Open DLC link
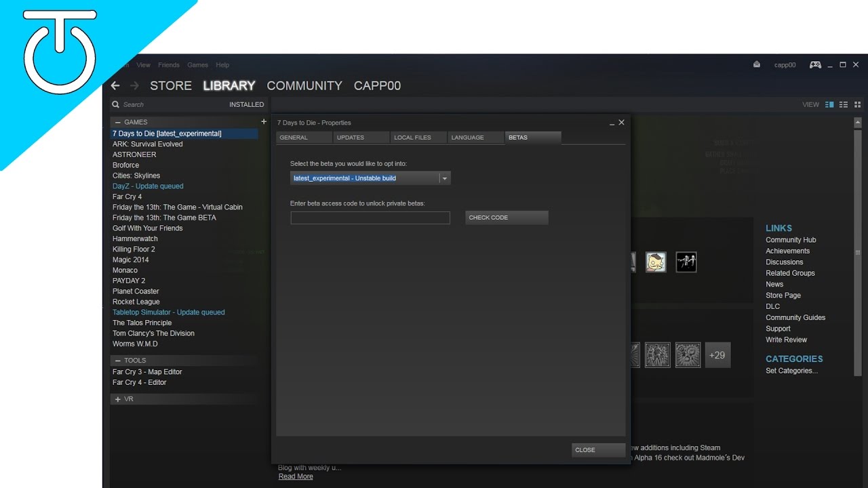This screenshot has height=488, width=868. pos(772,306)
